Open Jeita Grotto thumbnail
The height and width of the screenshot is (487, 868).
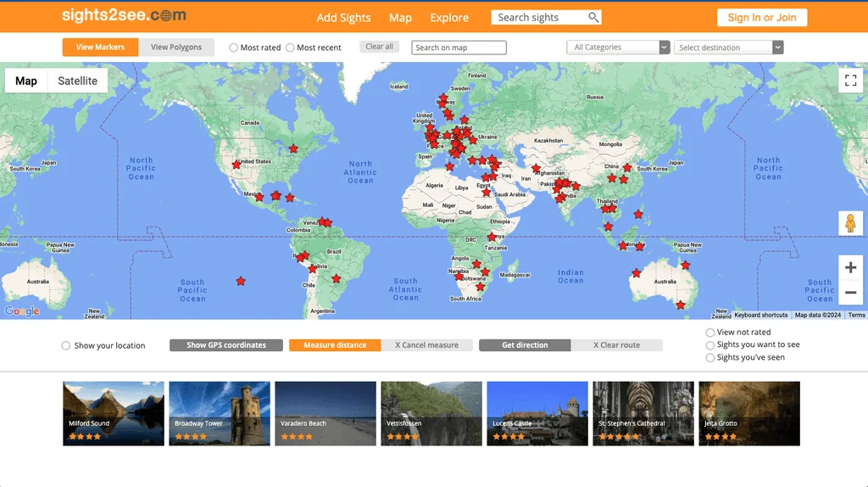pyautogui.click(x=749, y=413)
